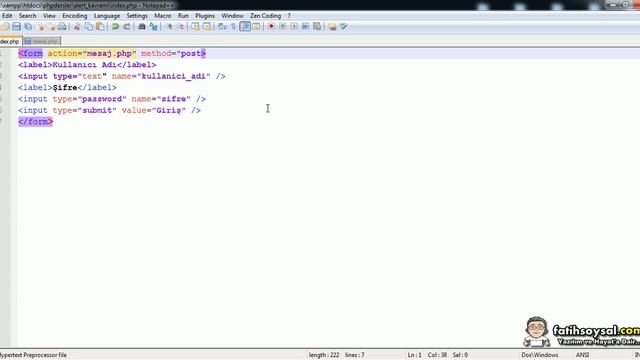Click the Redo arrow icon

pos(127,27)
